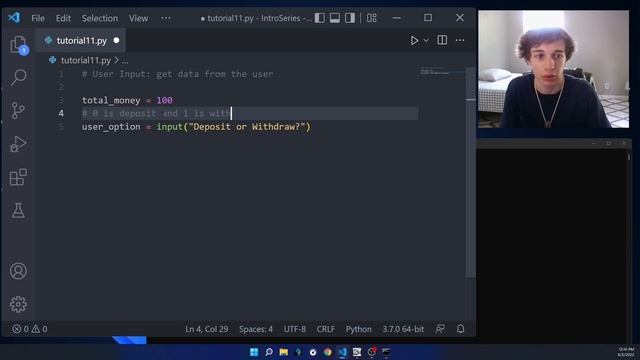Open the File menu
Screen dimensions: 640x360
(x=38, y=18)
